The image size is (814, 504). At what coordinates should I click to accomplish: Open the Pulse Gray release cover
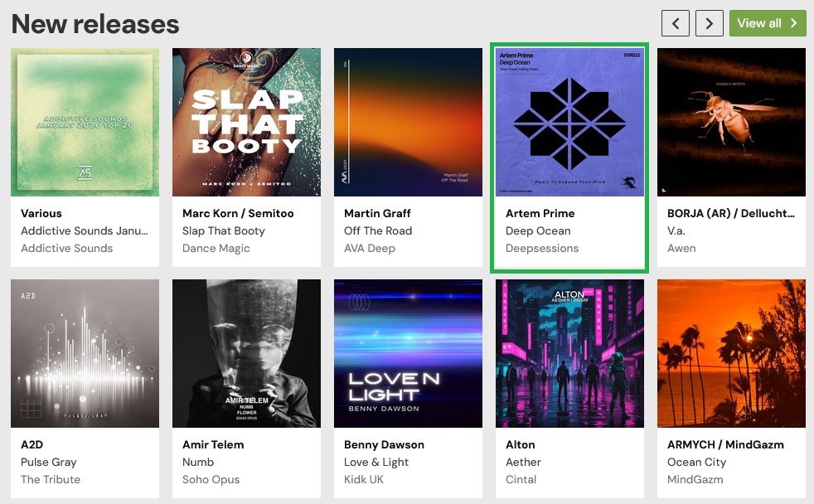click(85, 353)
